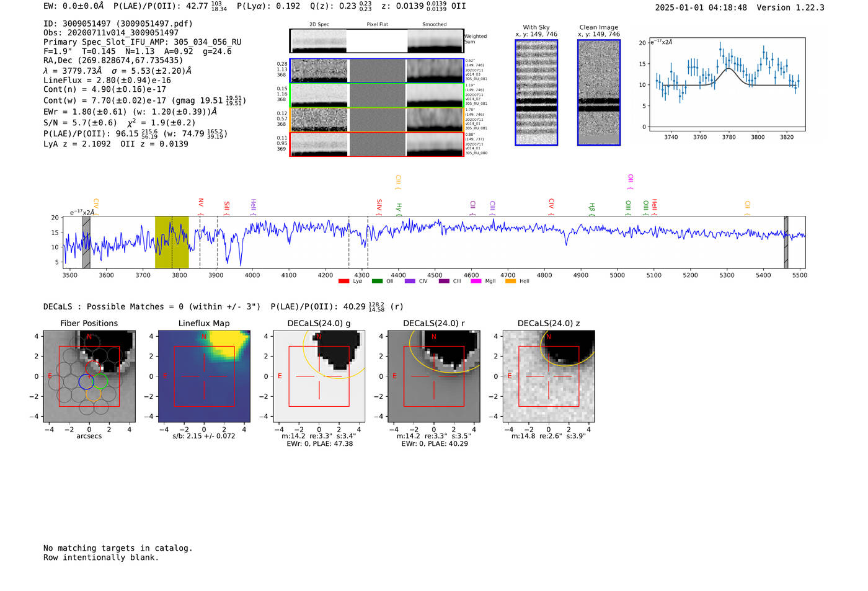Click the timestamp '2025-01-01 04:18:48'
The height and width of the screenshot is (591, 868).
pyautogui.click(x=701, y=7)
